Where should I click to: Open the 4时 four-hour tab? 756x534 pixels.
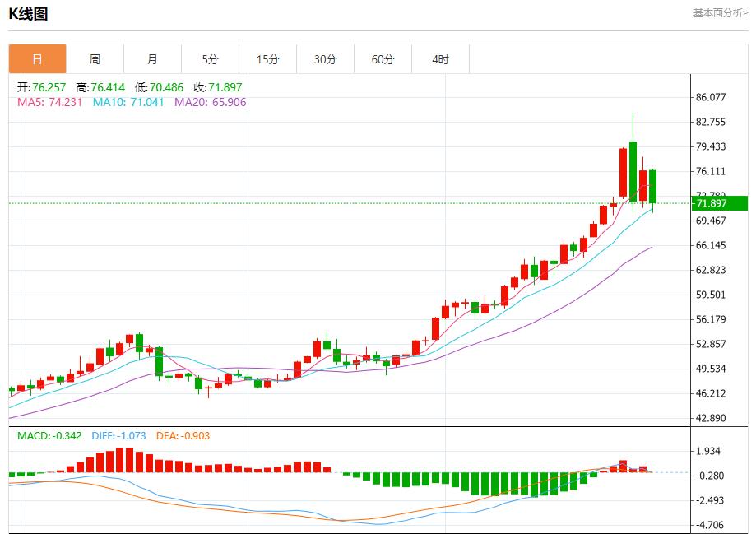(x=440, y=59)
